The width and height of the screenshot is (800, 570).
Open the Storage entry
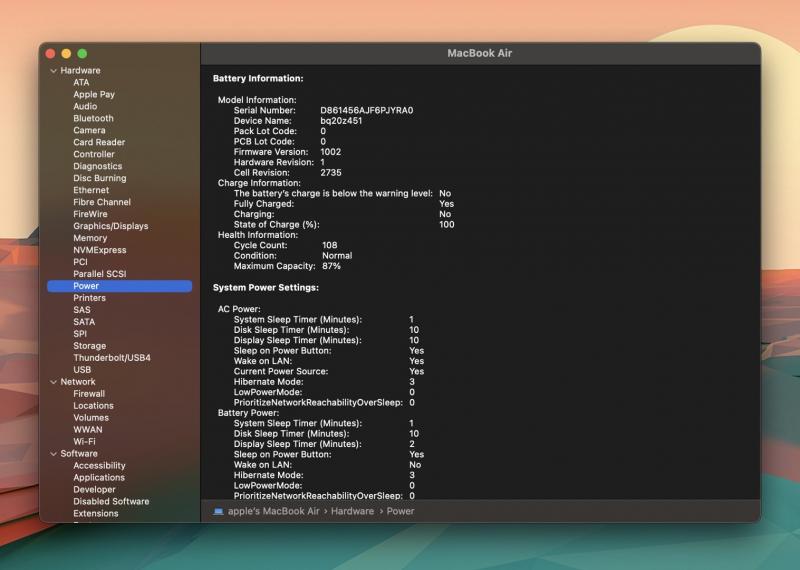click(x=89, y=346)
